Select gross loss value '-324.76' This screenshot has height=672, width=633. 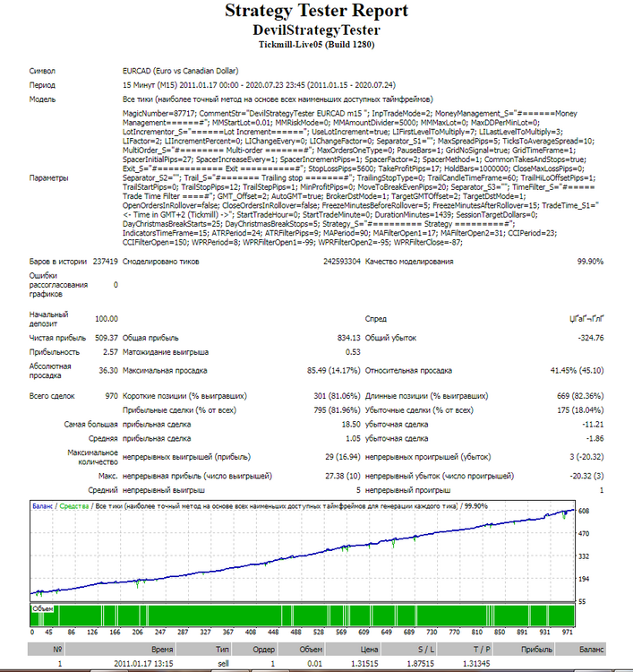591,338
